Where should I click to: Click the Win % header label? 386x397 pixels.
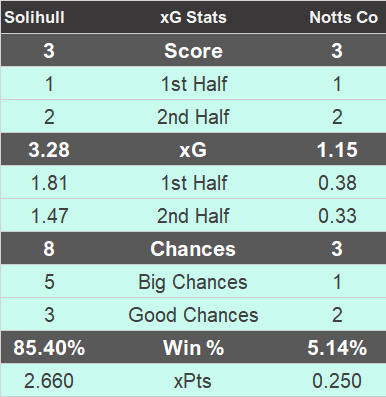193,348
